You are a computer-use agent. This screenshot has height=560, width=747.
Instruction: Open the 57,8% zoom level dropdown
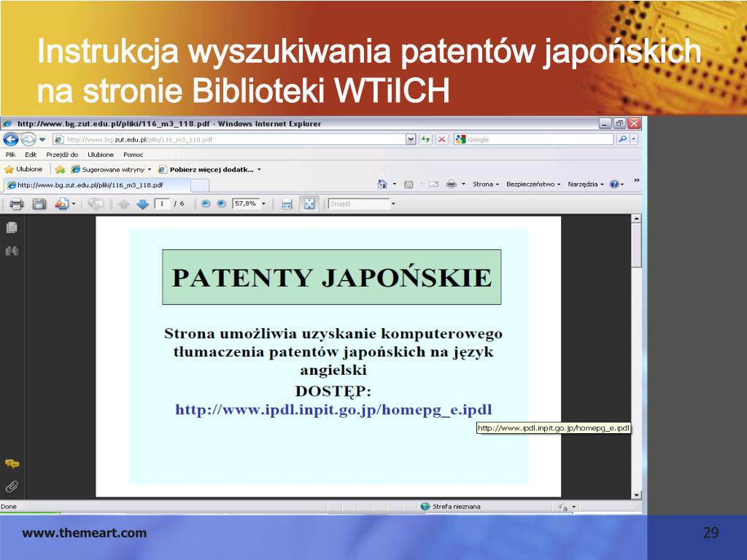coord(263,204)
